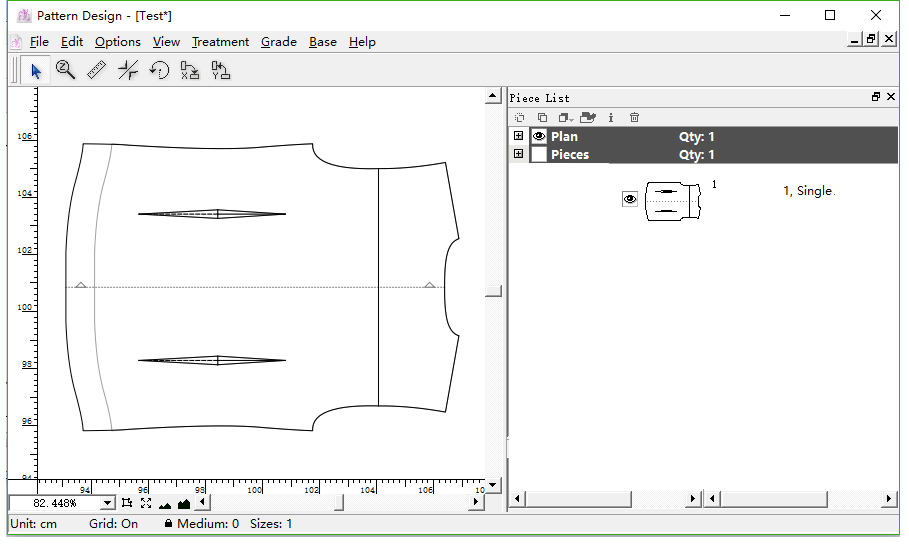Screen dimensions: 909x547
Task: Click the info icon in Piece List
Action: click(x=611, y=117)
